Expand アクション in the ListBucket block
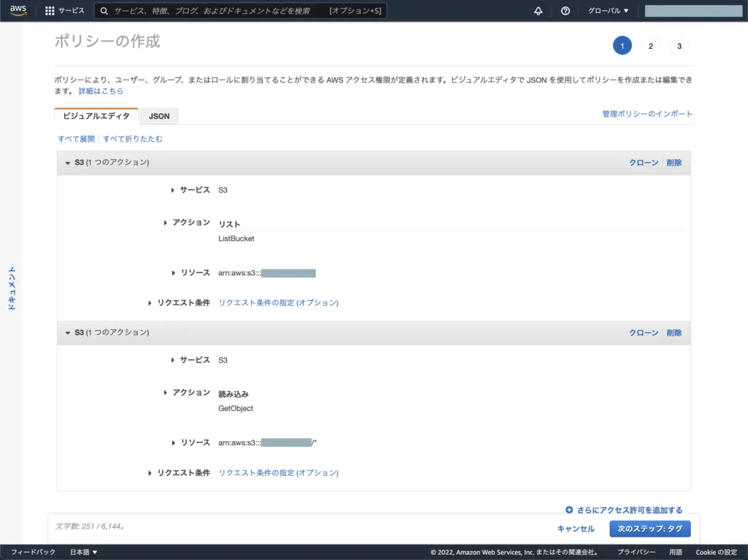Screen dimensions: 748x560 (165, 223)
